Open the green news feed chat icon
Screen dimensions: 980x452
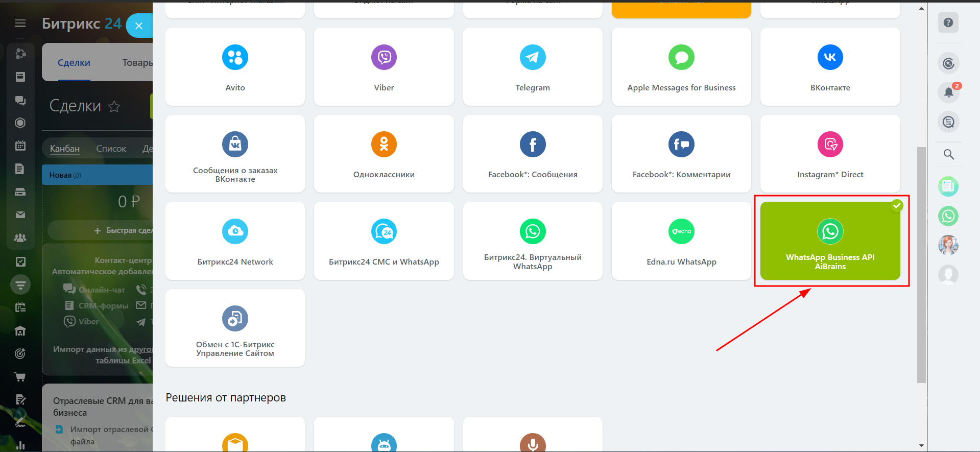[948, 186]
